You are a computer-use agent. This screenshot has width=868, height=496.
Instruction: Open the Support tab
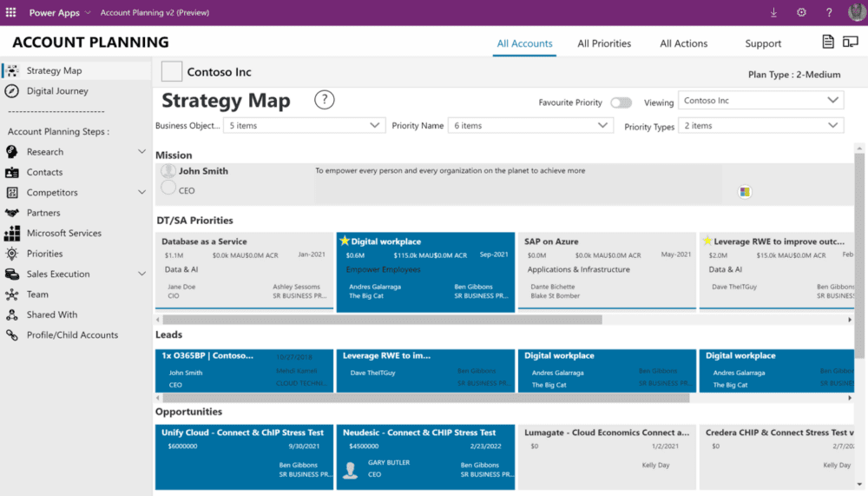coord(763,43)
